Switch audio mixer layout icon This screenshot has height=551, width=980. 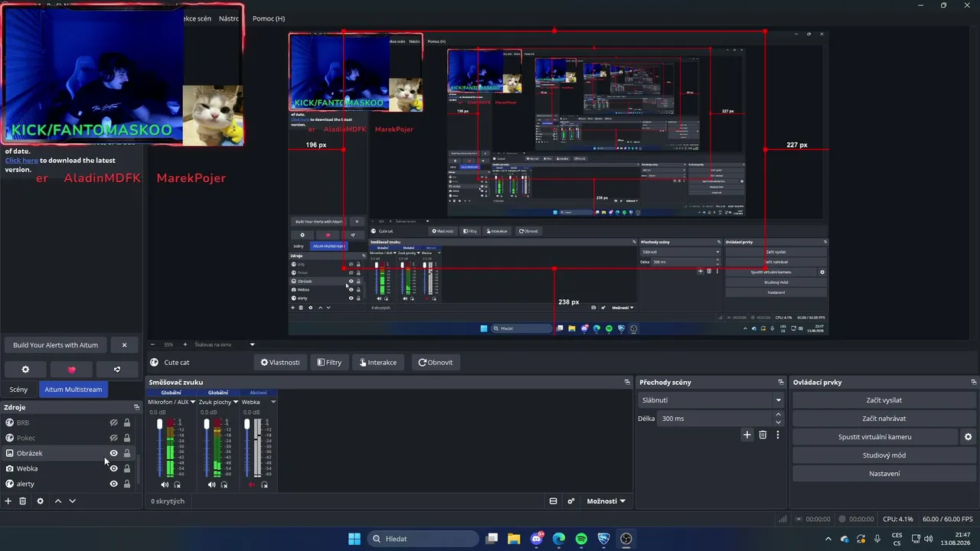[553, 501]
